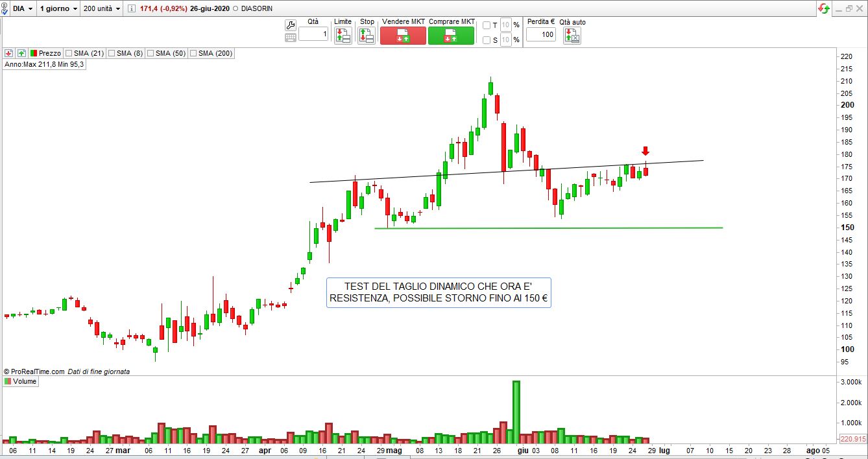Click the Stop order button
Image resolution: width=868 pixels, height=459 pixels.
pyautogui.click(x=367, y=36)
